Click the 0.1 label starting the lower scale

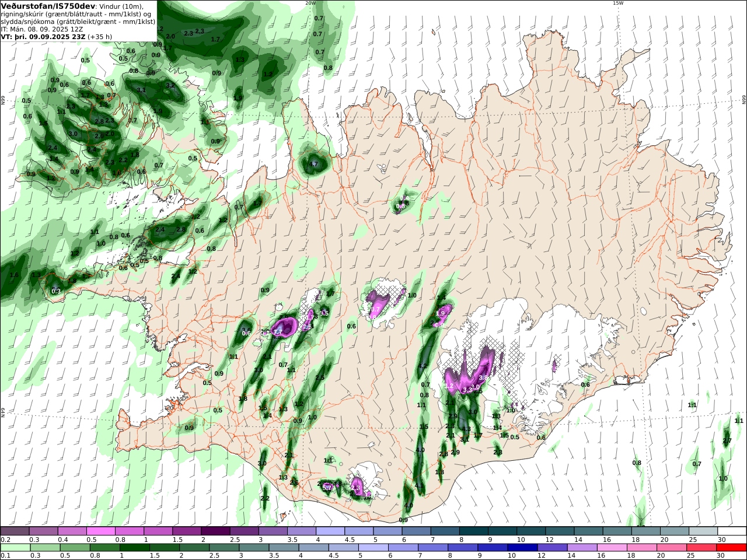[x=5, y=555]
